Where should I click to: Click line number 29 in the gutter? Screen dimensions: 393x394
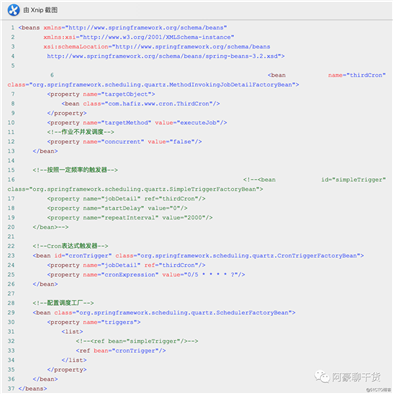pos(11,313)
